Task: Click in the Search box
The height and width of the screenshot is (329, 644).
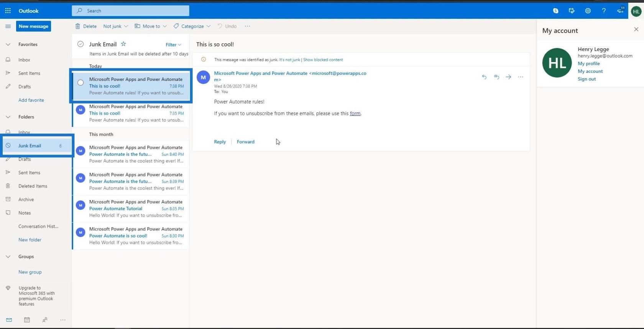Action: 130,11
